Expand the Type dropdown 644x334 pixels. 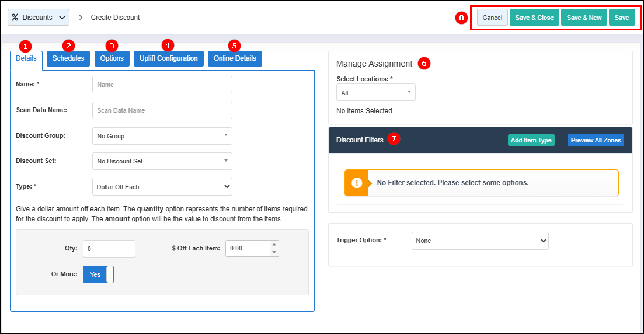coord(162,187)
